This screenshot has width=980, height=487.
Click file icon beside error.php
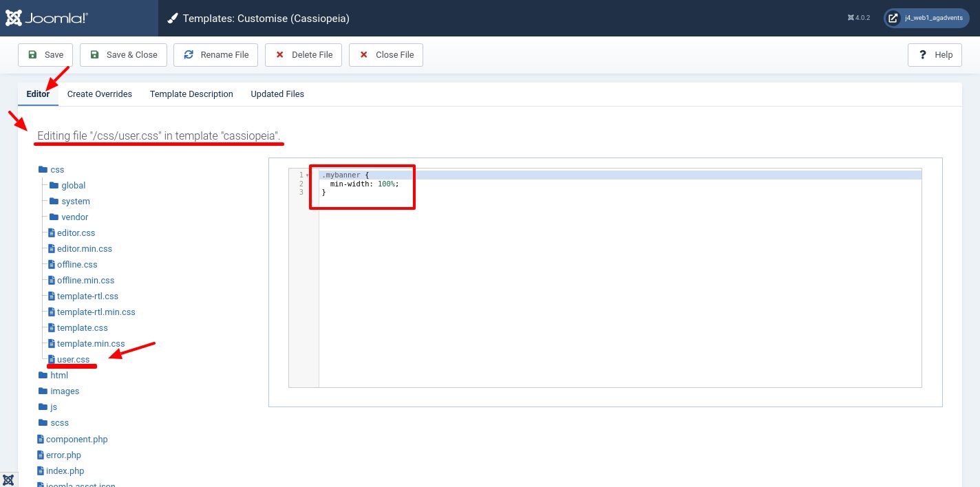pos(40,455)
